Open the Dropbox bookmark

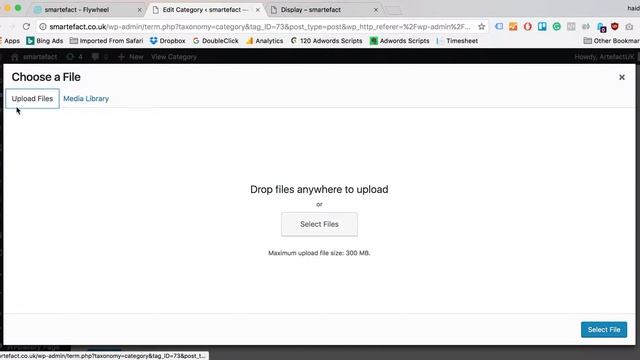[x=167, y=41]
